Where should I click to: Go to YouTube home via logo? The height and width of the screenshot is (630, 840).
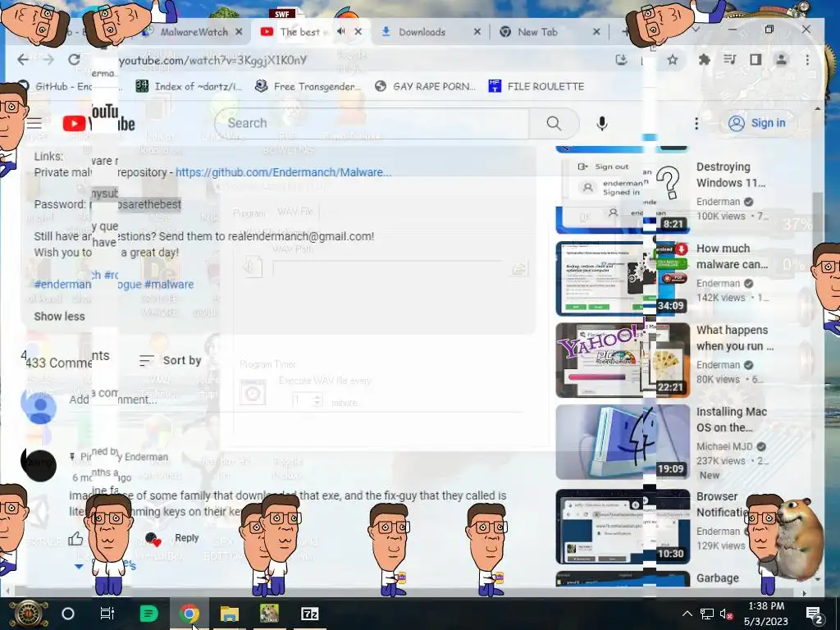click(x=98, y=123)
